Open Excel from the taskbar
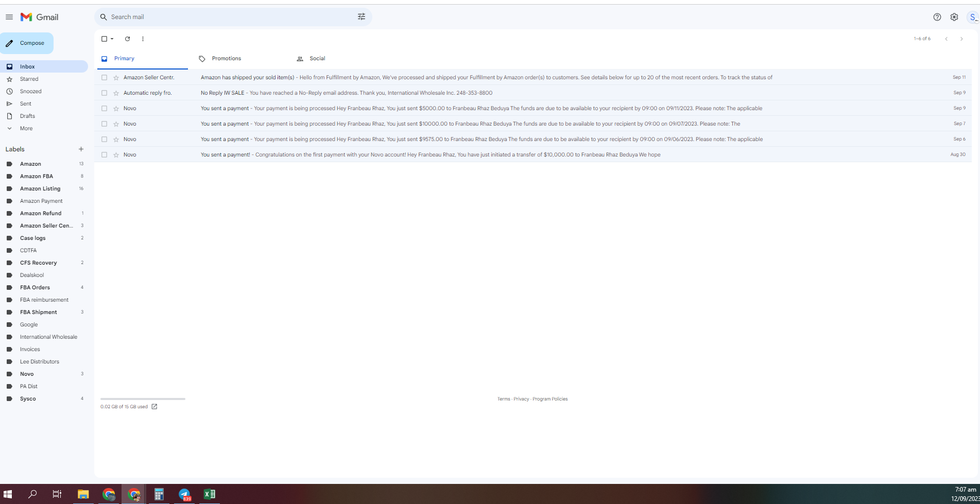Screen dimensions: 980x504 pyautogui.click(x=209, y=494)
